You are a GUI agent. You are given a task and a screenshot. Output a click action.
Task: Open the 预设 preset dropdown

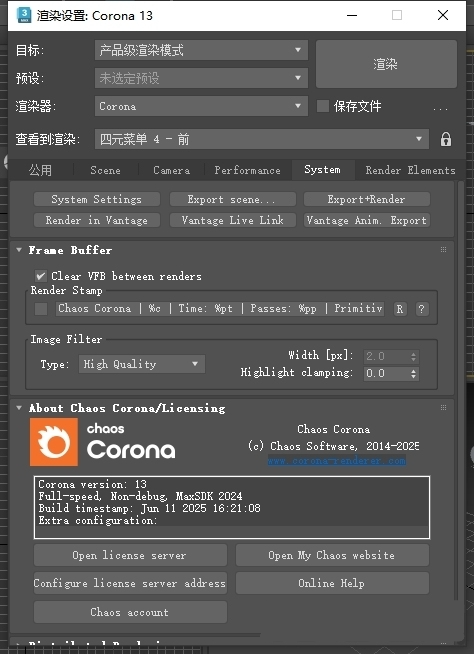202,78
